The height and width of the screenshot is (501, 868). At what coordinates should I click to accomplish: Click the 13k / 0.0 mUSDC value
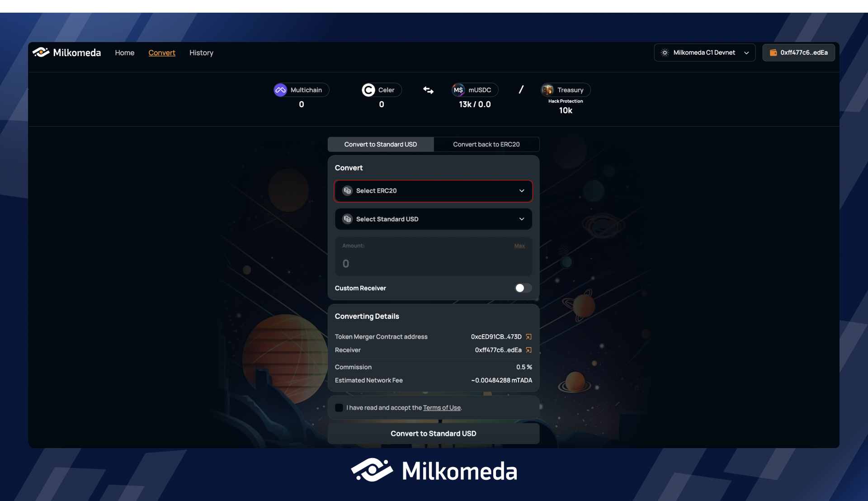[x=475, y=104]
